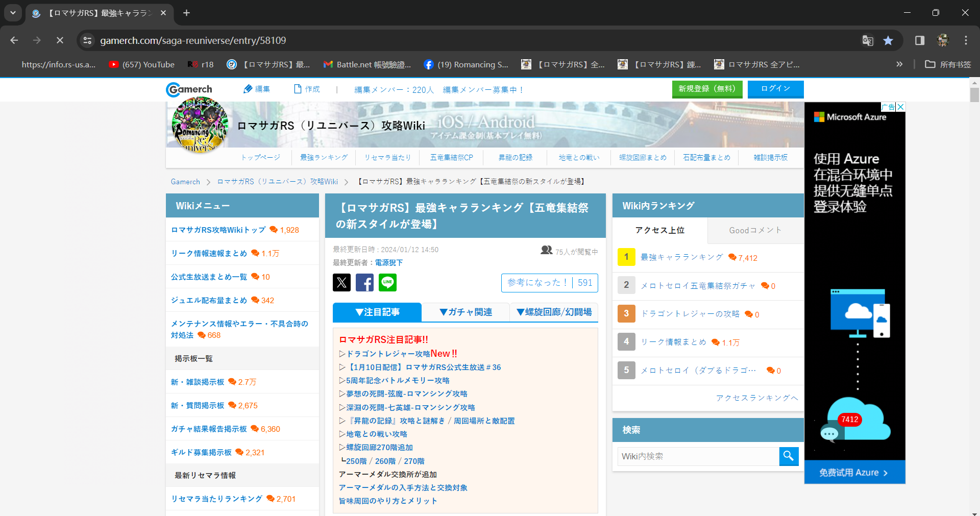Expand the tab search dropdown arrow
The image size is (980, 516).
coord(13,13)
